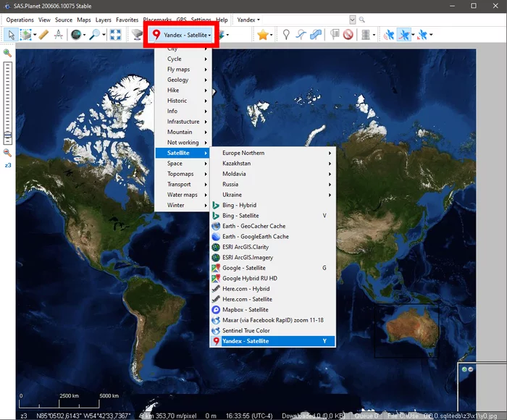Connect to GPS receiver

[389, 35]
